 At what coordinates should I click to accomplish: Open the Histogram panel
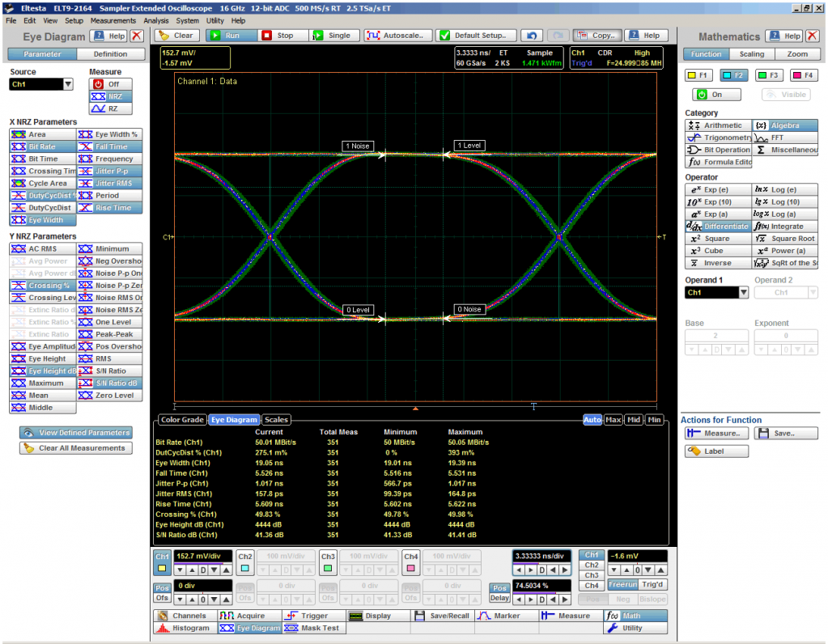coord(183,628)
